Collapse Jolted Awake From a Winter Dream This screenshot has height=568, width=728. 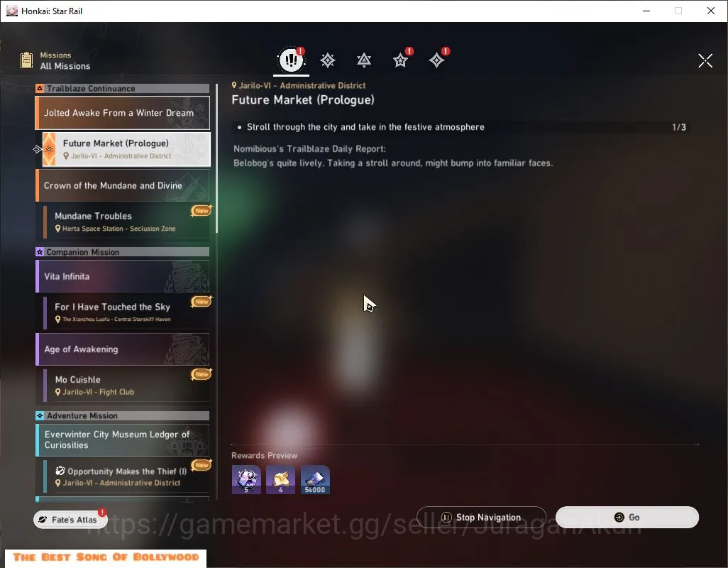(x=123, y=113)
